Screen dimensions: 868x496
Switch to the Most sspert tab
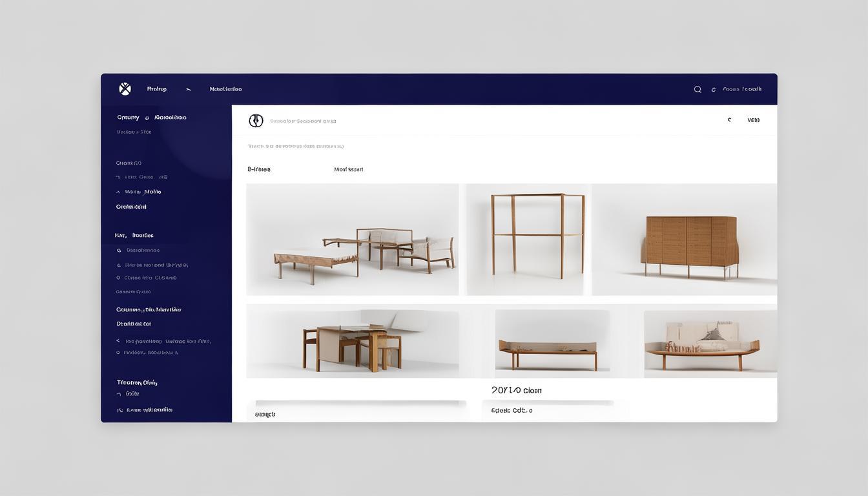click(x=348, y=170)
